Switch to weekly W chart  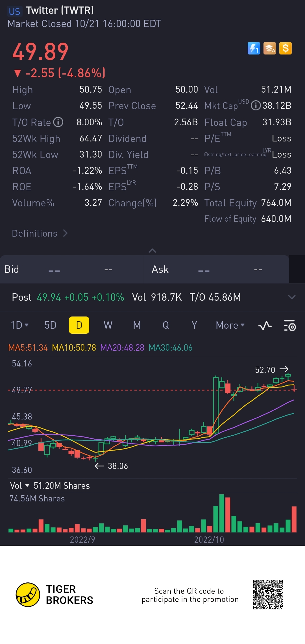pos(108,325)
